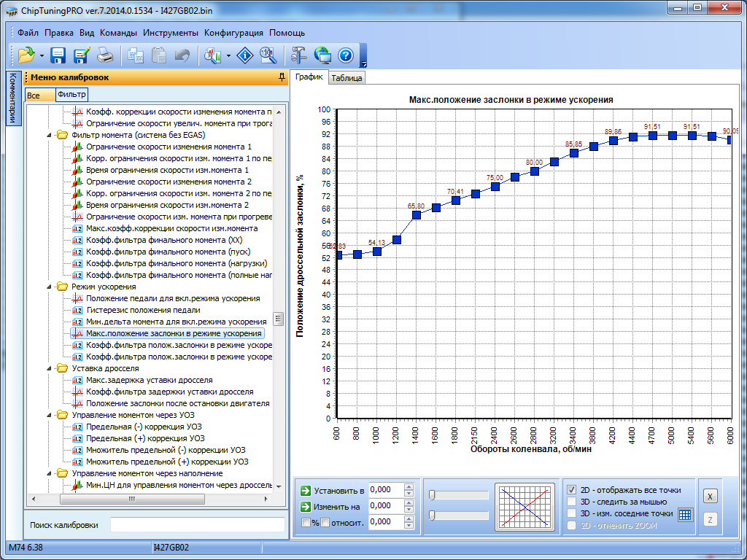This screenshot has height=560, width=747.
Task: Click the save floppy disk icon
Action: [58, 55]
